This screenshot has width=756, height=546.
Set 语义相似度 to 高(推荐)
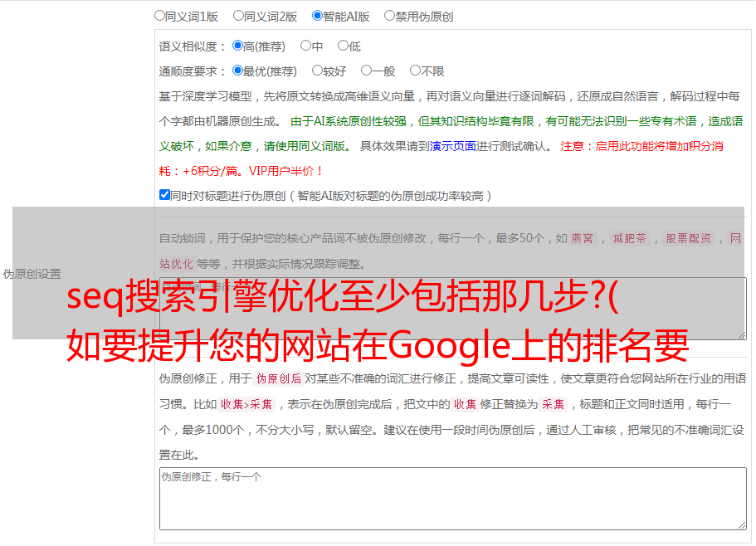(237, 46)
